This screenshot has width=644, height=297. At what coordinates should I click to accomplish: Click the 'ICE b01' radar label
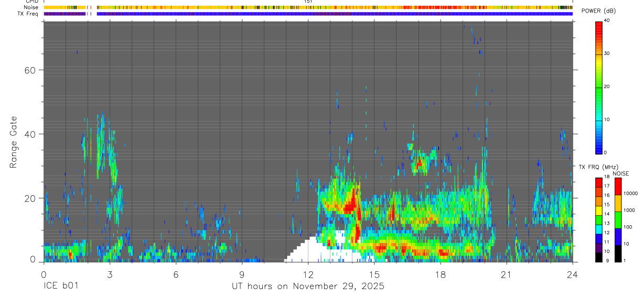click(x=61, y=286)
